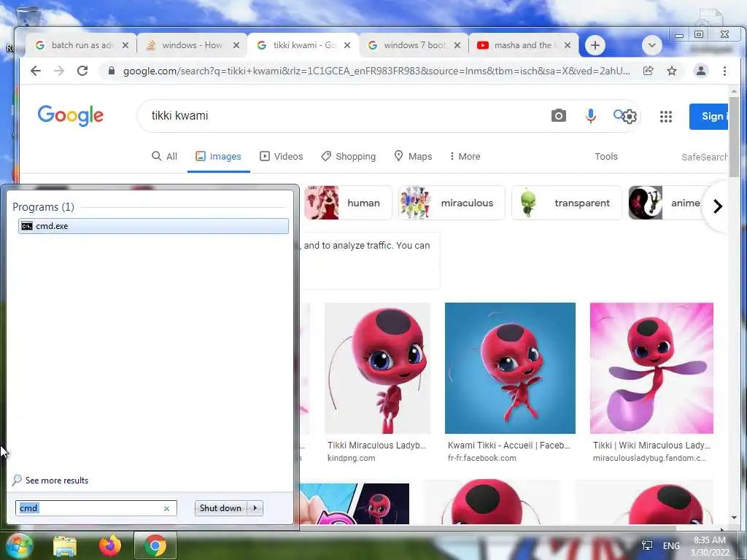Open the Chrome profile avatar menu
Viewport: 747px width, 560px height.
click(701, 71)
